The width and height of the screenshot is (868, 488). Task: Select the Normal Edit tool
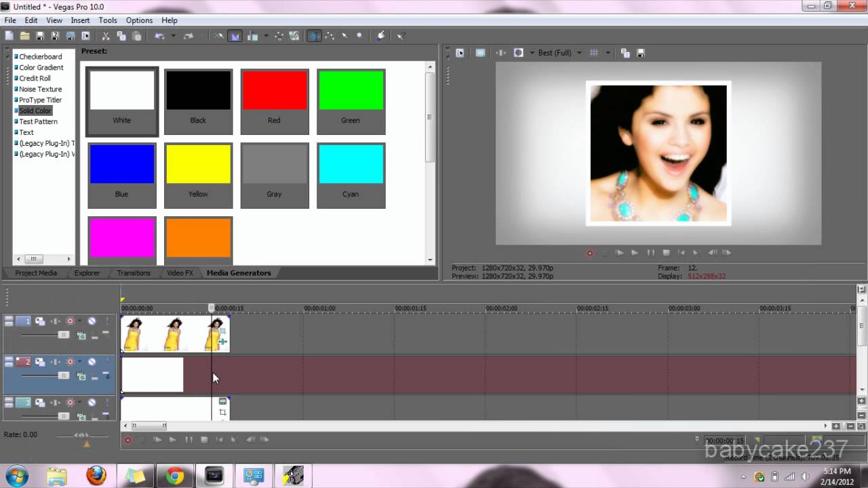coord(314,36)
